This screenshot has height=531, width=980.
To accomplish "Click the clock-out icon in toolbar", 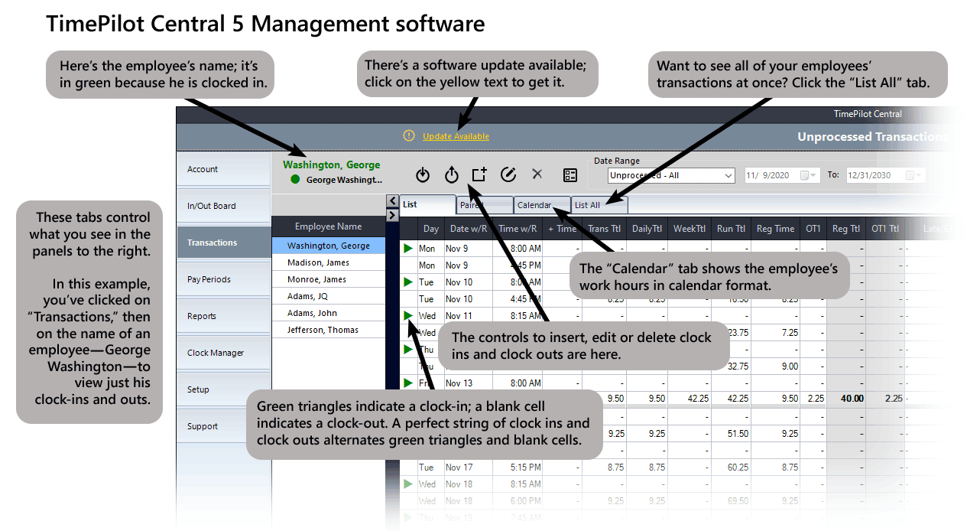I will (452, 175).
